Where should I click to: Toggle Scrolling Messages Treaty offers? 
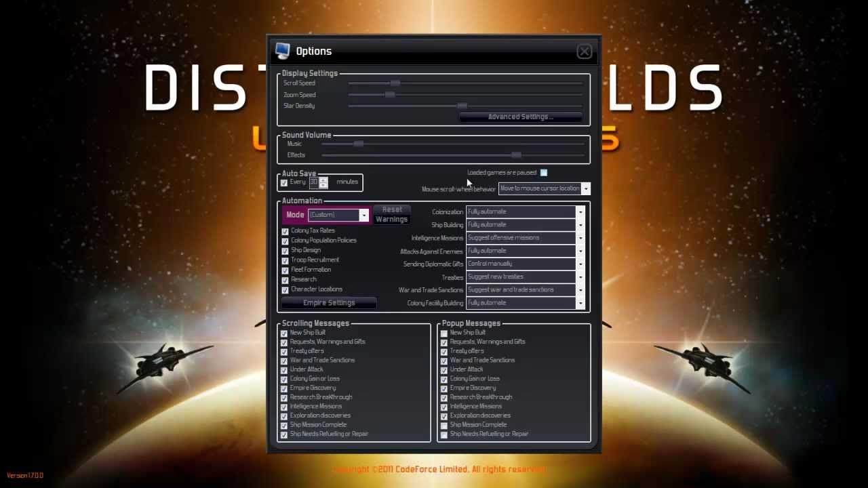click(284, 352)
